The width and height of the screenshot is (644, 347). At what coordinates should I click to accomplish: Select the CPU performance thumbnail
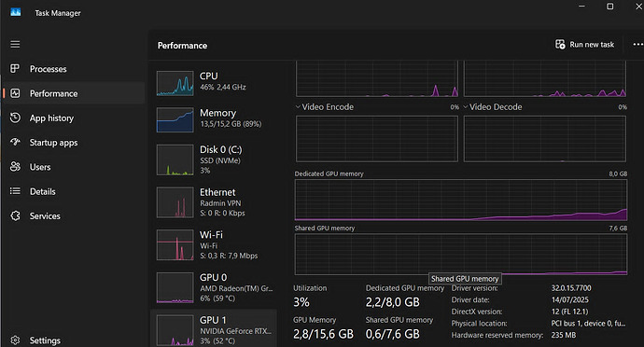175,83
